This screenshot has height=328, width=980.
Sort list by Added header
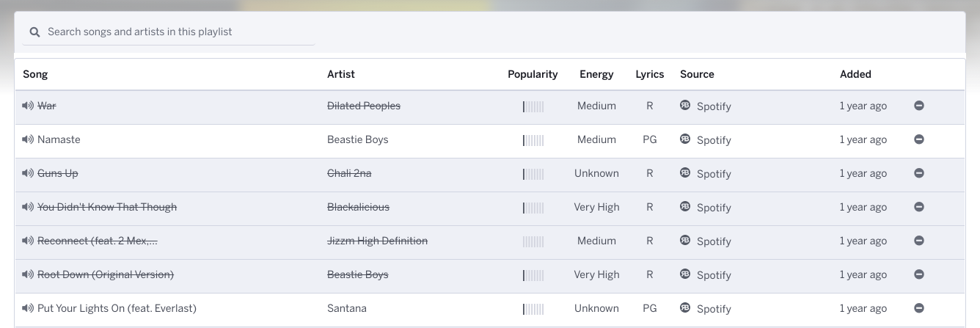click(x=855, y=74)
